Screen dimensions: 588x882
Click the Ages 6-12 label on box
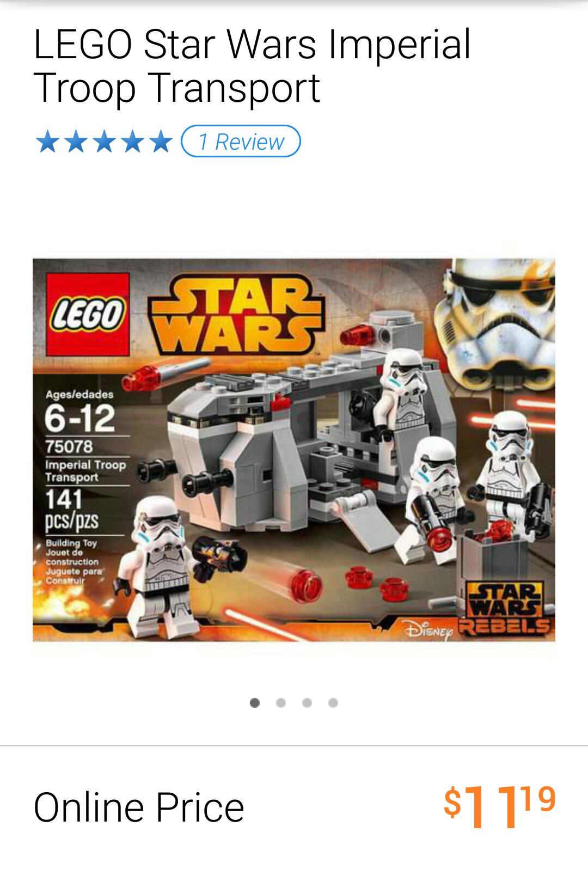[80, 412]
